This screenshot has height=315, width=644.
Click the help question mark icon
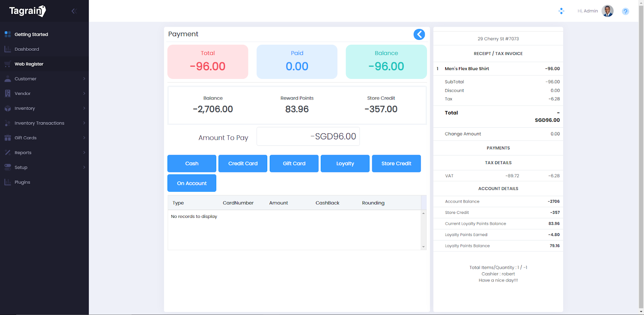[625, 11]
